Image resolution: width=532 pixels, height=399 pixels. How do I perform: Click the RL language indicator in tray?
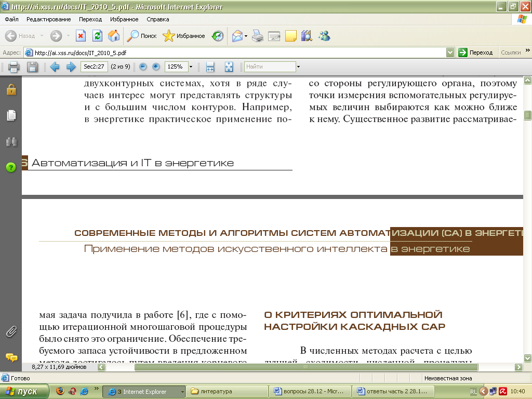[x=473, y=392]
